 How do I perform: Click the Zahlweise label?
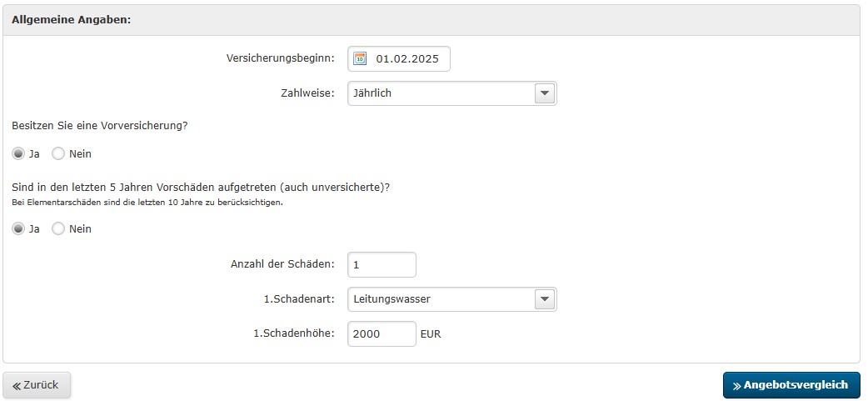pos(307,93)
